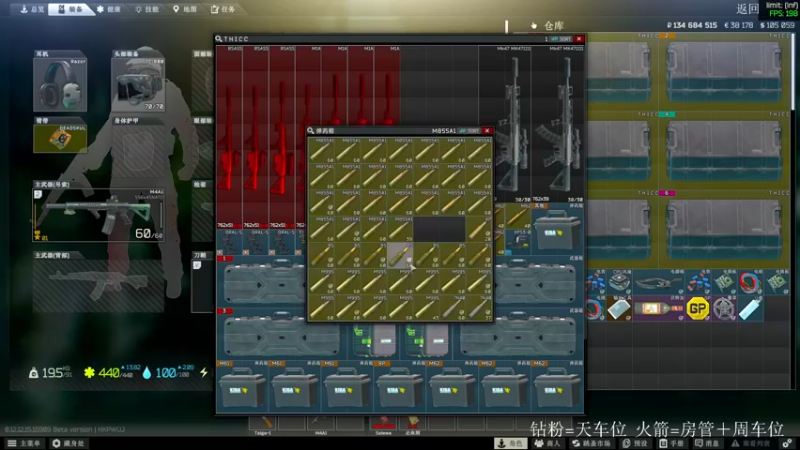Click the THICC window search icon
The image size is (800, 450).
pyautogui.click(x=219, y=39)
